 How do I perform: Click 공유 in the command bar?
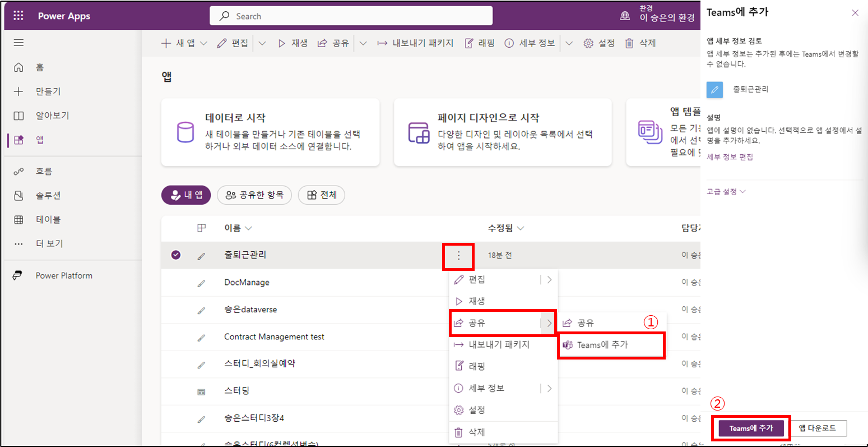click(333, 43)
